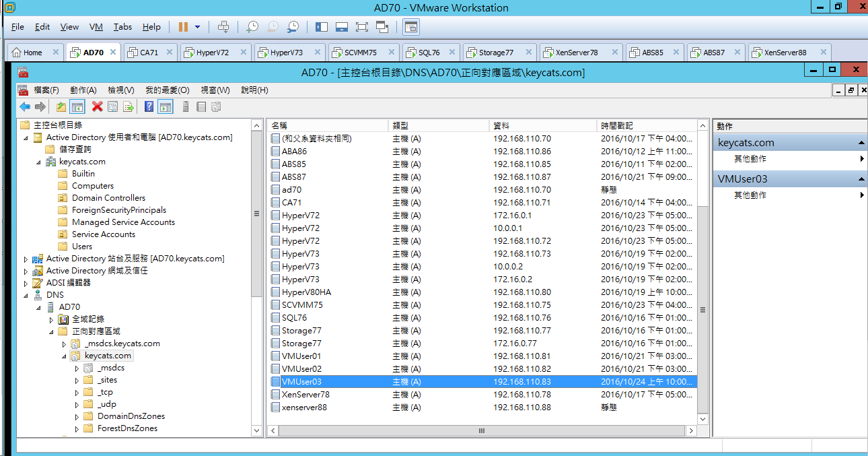
Task: Sort by the 類型 column header
Action: click(439, 125)
